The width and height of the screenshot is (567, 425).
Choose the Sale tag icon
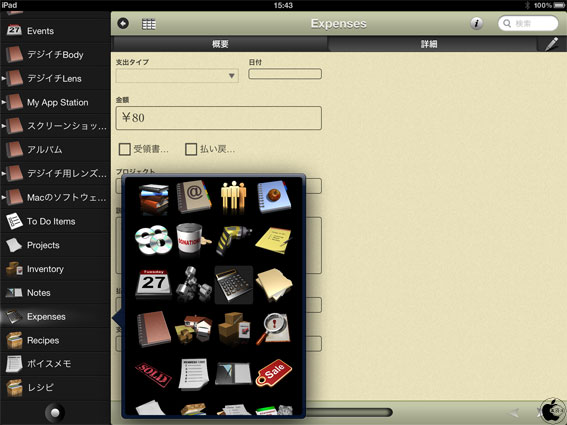[274, 373]
